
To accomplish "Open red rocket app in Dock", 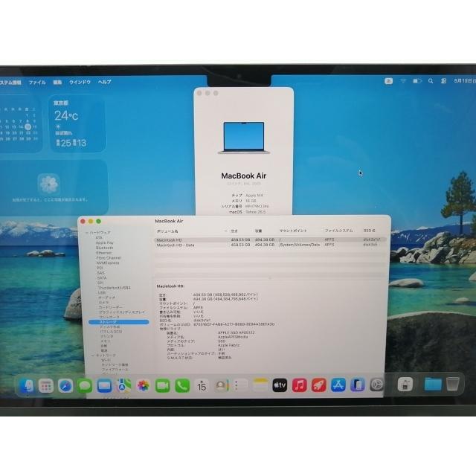I will click(x=319, y=385).
